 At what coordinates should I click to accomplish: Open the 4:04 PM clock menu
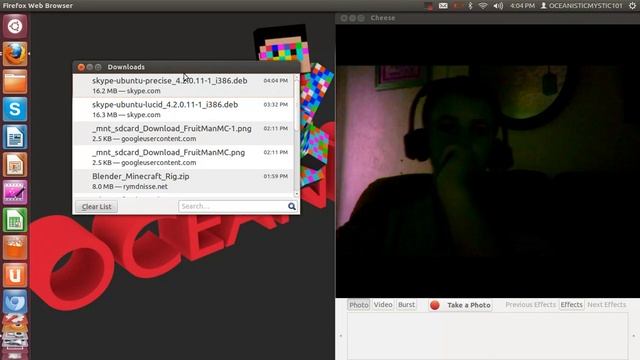point(522,6)
